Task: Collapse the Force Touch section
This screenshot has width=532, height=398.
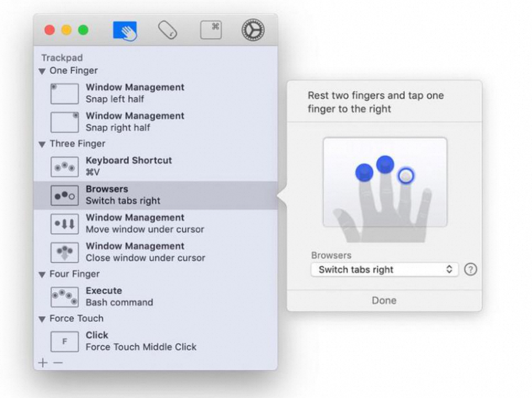Action: 42,319
